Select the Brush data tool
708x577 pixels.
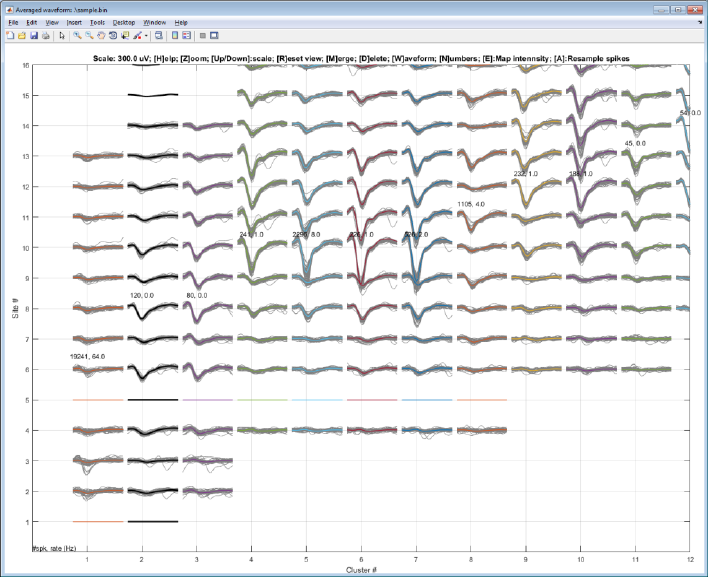[x=137, y=35]
